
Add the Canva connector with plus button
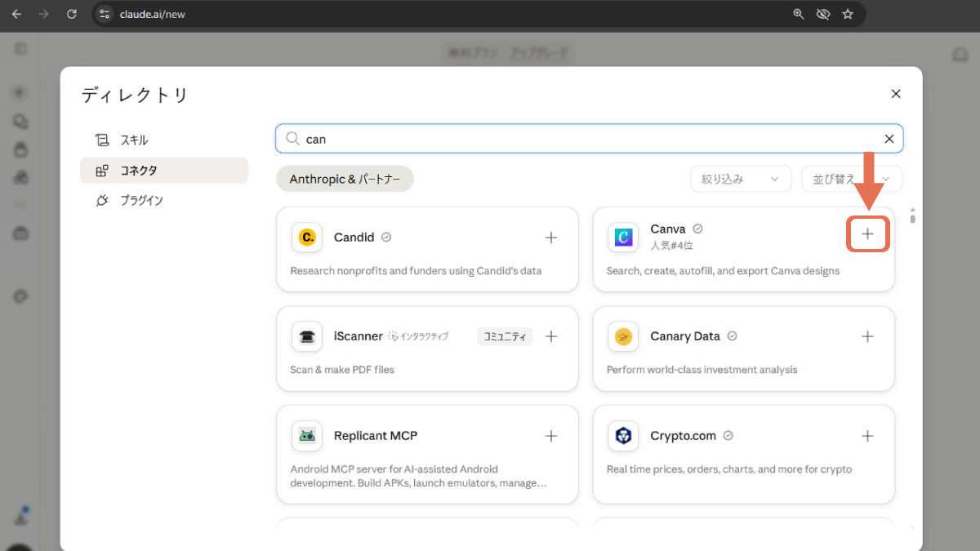click(x=867, y=234)
